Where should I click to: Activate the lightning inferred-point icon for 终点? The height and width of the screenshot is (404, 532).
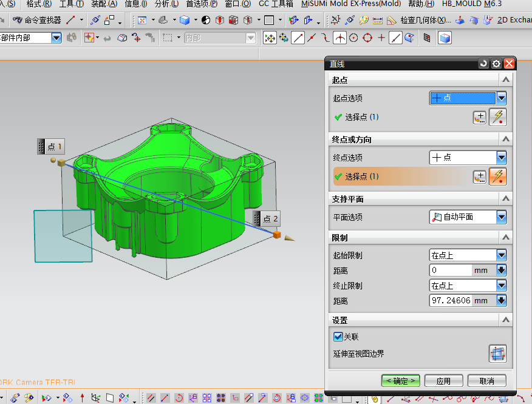[498, 177]
